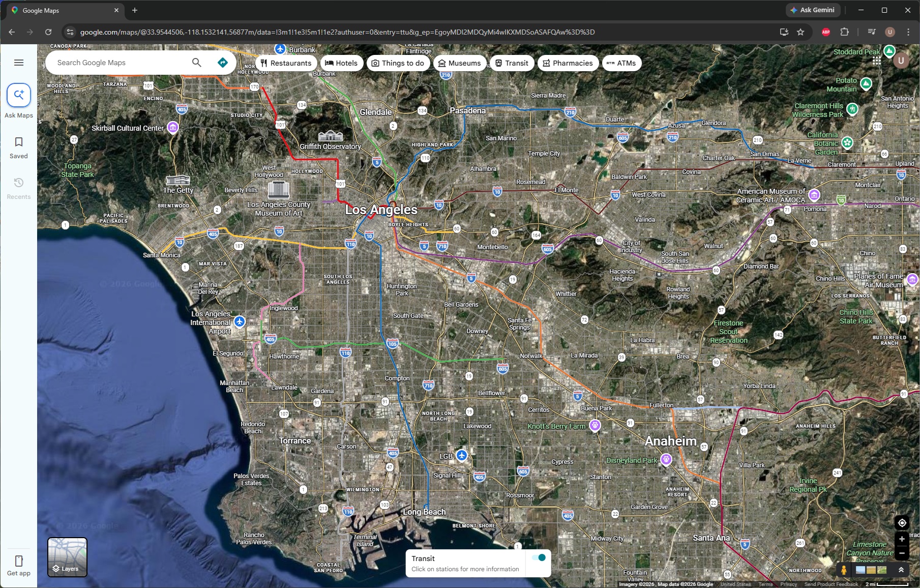
Task: Click the Los Angeles city label
Action: (381, 210)
